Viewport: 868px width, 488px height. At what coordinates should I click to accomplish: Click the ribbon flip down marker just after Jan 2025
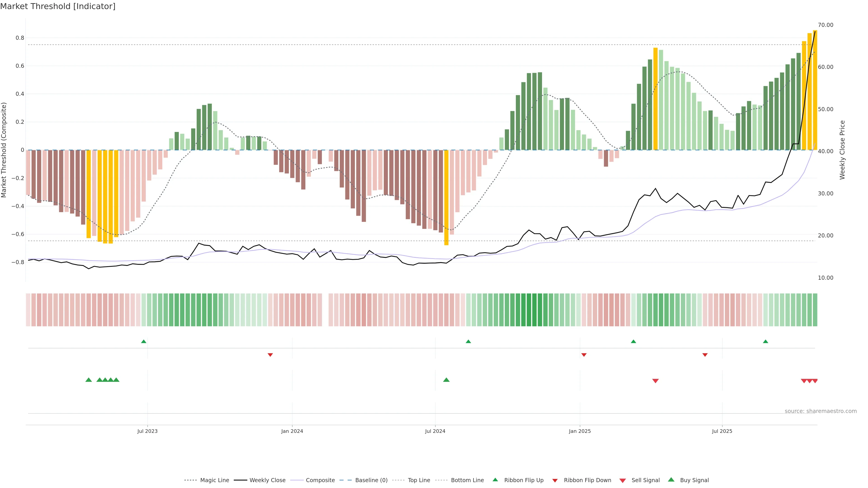584,355
